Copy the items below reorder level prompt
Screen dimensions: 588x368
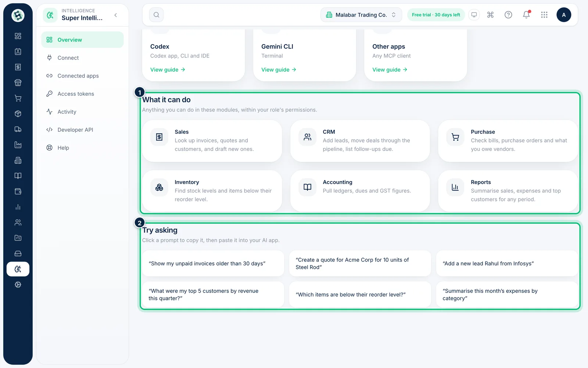click(x=360, y=294)
